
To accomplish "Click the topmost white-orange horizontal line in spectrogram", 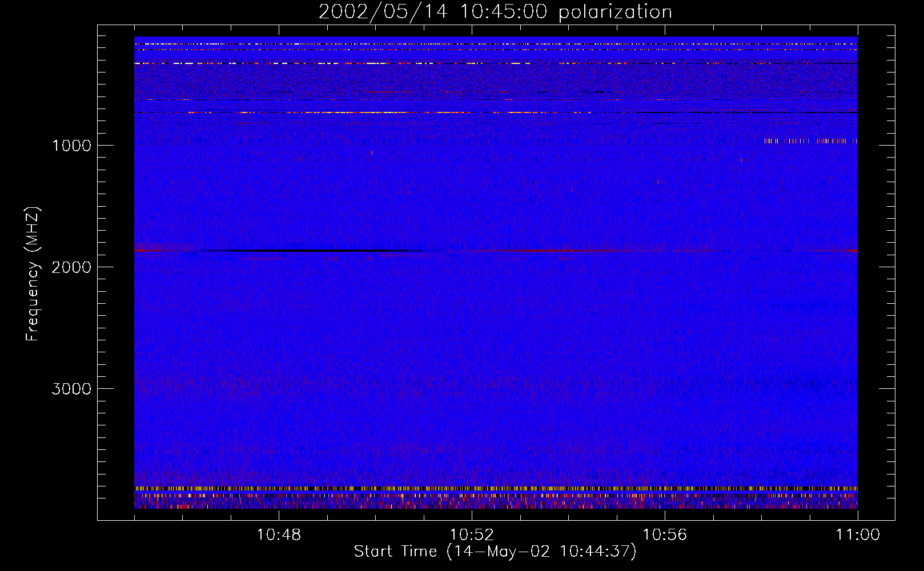I will [495, 44].
